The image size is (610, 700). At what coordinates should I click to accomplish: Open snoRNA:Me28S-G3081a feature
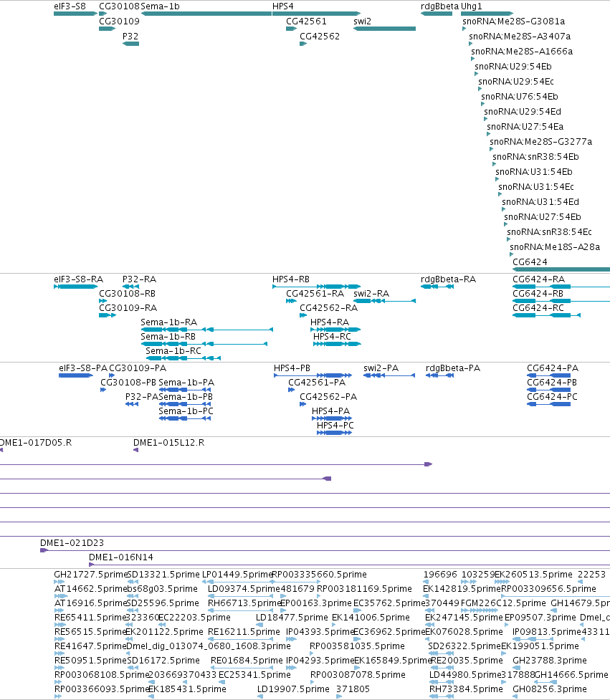coord(464,29)
